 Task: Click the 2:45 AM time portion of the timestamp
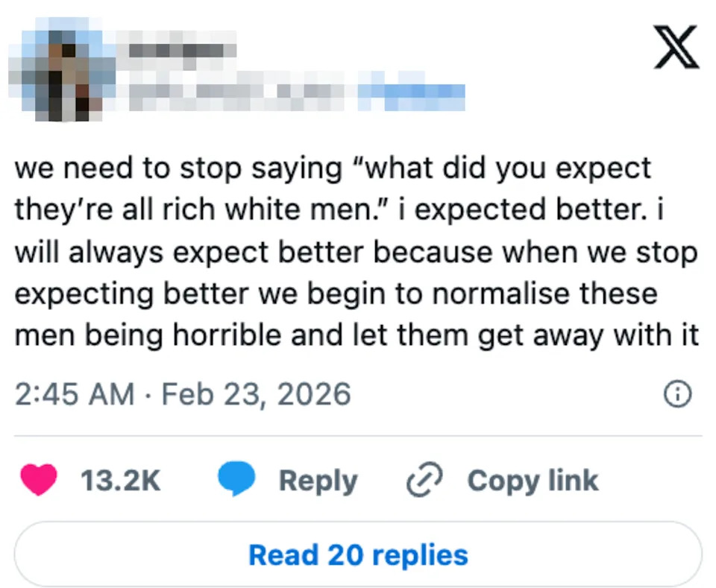pyautogui.click(x=73, y=393)
